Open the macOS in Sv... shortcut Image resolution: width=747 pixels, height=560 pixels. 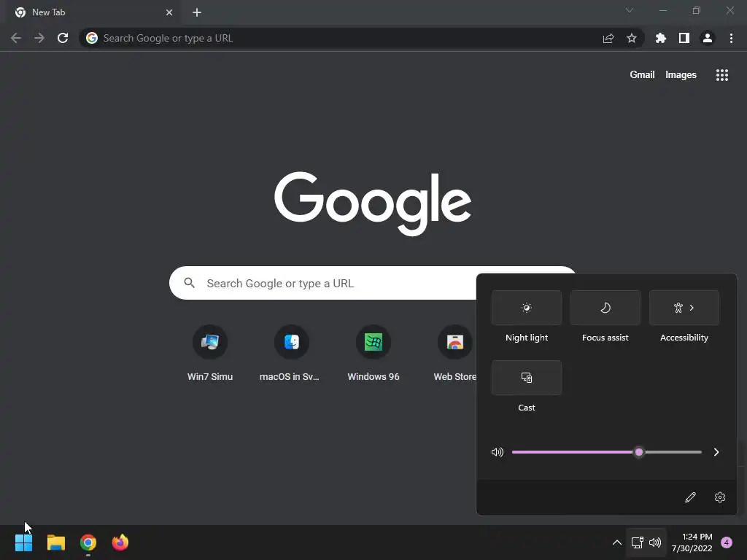[x=290, y=354]
